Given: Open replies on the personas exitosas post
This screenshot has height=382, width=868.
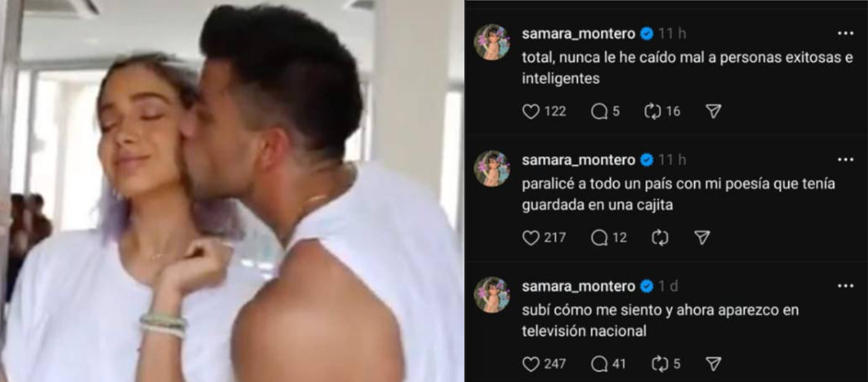Looking at the screenshot, I should [599, 112].
